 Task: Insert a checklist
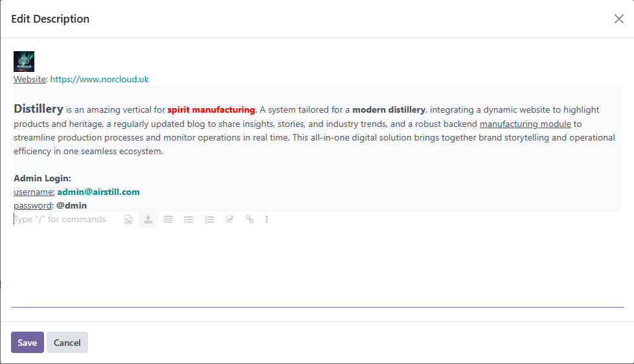(x=230, y=220)
